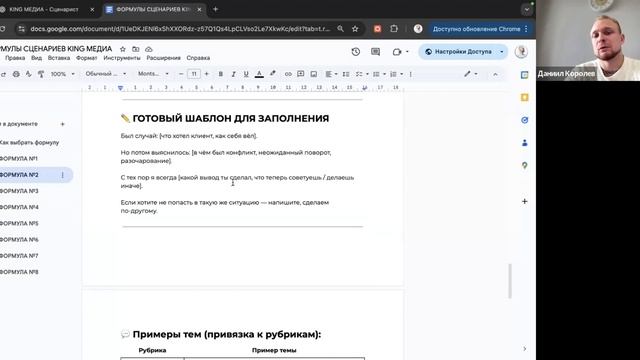Click the move-to-folder icon beside title

coord(136,49)
